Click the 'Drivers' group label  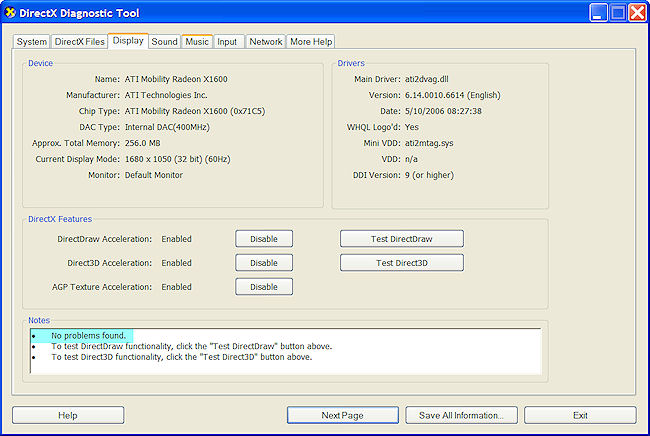pos(351,63)
